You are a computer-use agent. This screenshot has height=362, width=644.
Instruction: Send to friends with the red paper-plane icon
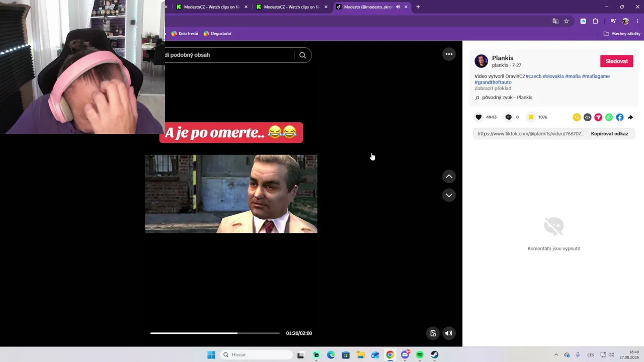pyautogui.click(x=598, y=117)
